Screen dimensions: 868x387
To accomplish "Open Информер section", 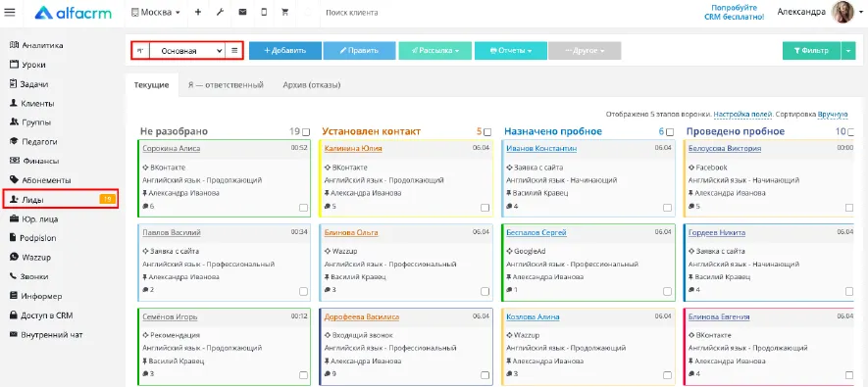I will tap(36, 296).
